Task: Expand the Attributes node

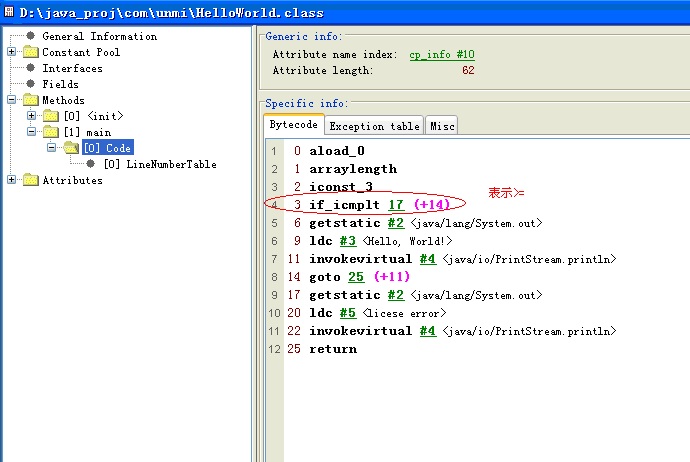Action: point(11,180)
